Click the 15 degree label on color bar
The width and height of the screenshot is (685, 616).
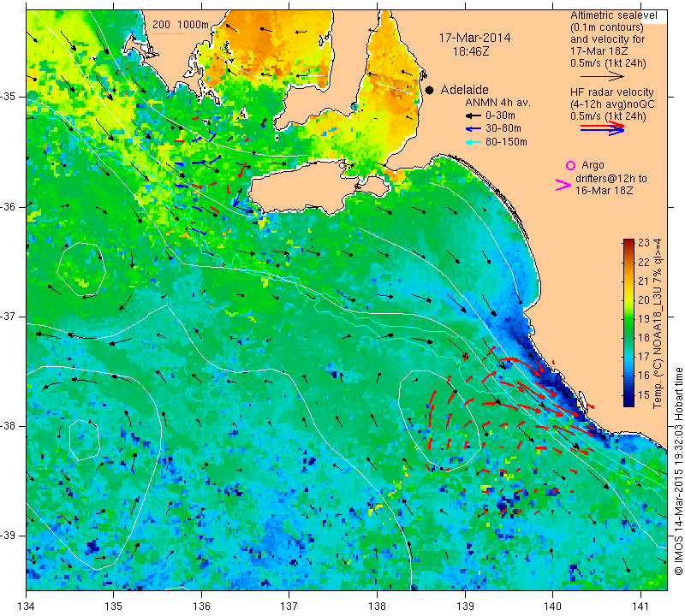point(644,394)
